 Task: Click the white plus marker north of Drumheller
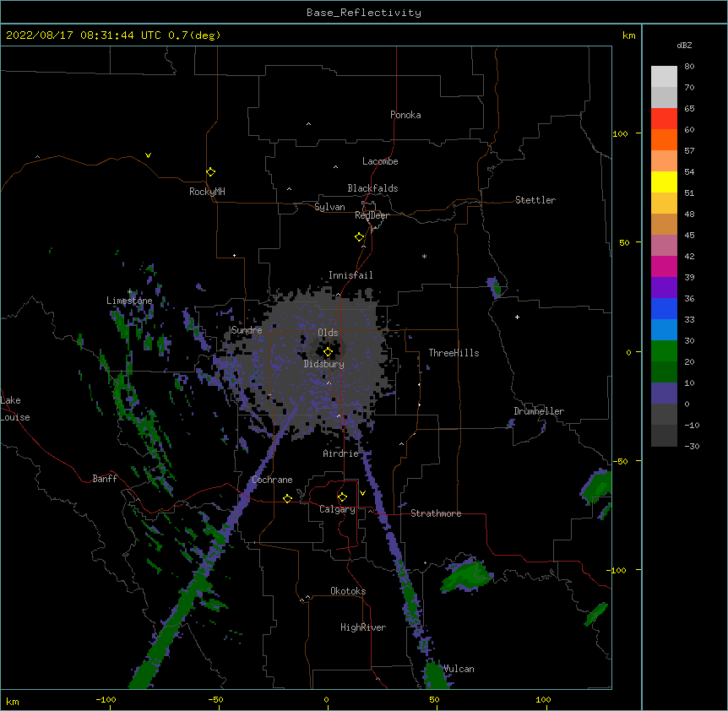coord(517,317)
